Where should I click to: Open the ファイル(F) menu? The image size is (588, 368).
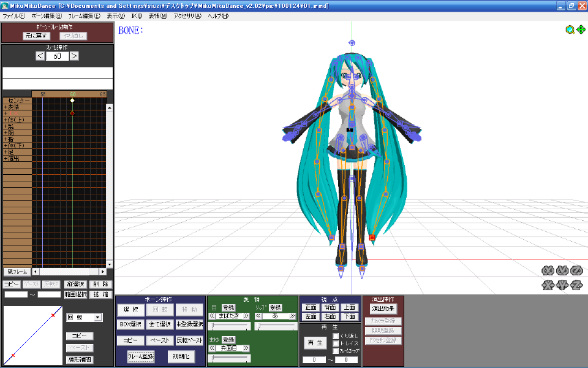[x=14, y=16]
